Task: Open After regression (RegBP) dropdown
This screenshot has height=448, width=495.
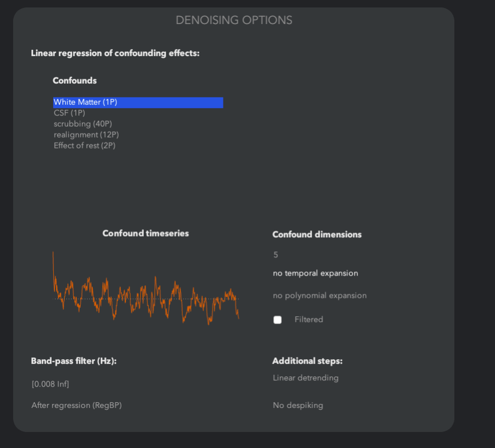Action: click(77, 405)
